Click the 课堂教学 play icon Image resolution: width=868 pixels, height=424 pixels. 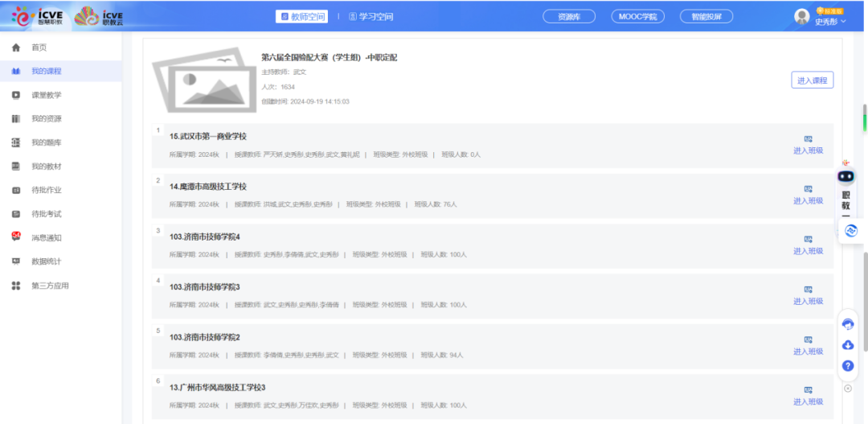[x=16, y=95]
